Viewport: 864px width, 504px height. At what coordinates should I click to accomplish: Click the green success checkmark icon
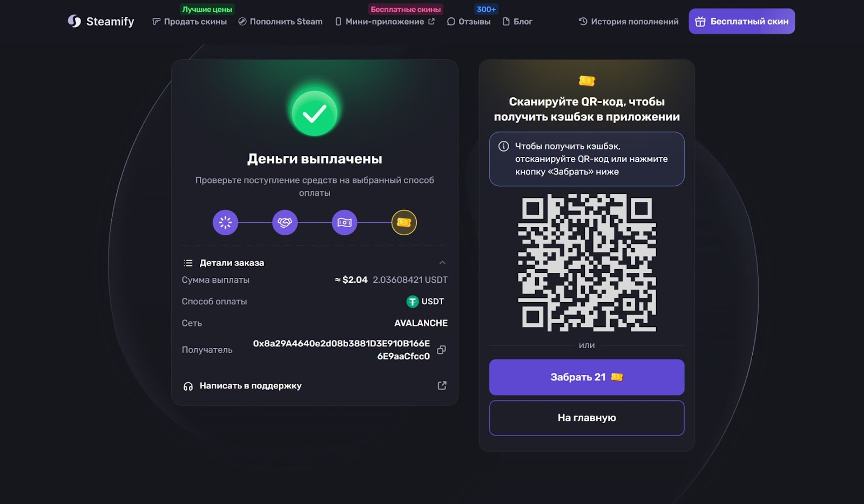pyautogui.click(x=314, y=113)
